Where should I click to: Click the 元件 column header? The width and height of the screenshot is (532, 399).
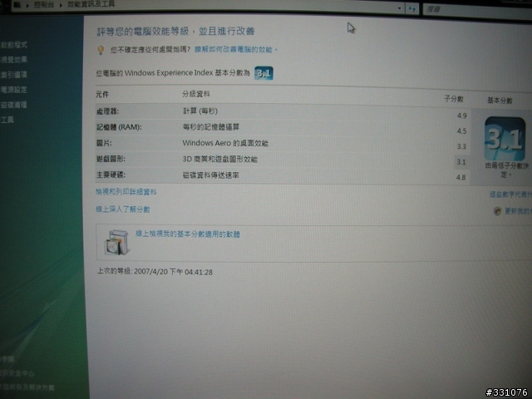pos(102,94)
